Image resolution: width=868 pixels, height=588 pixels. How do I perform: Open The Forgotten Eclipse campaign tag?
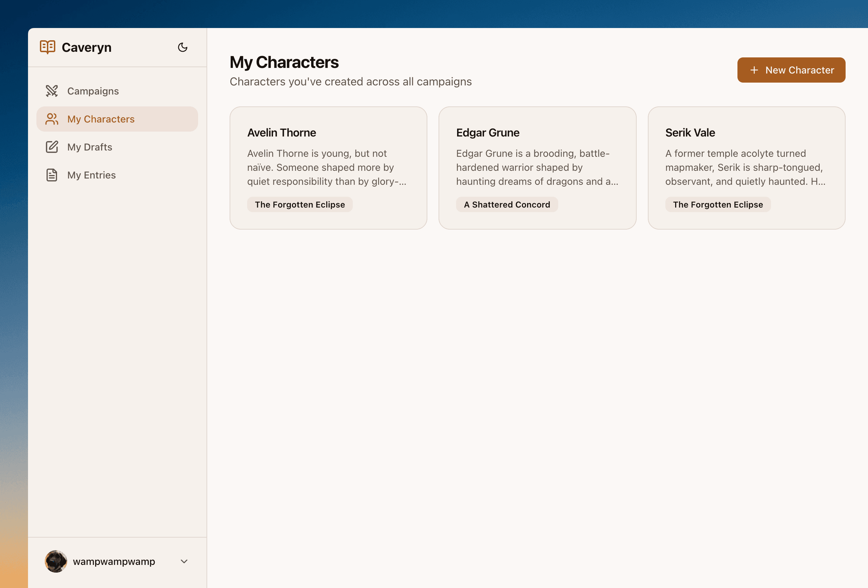tap(300, 204)
